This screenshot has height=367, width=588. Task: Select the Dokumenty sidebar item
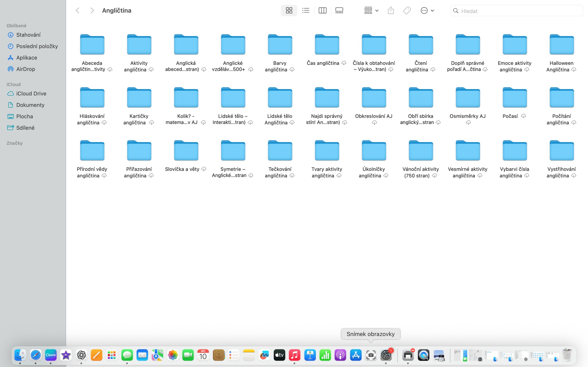(x=30, y=105)
